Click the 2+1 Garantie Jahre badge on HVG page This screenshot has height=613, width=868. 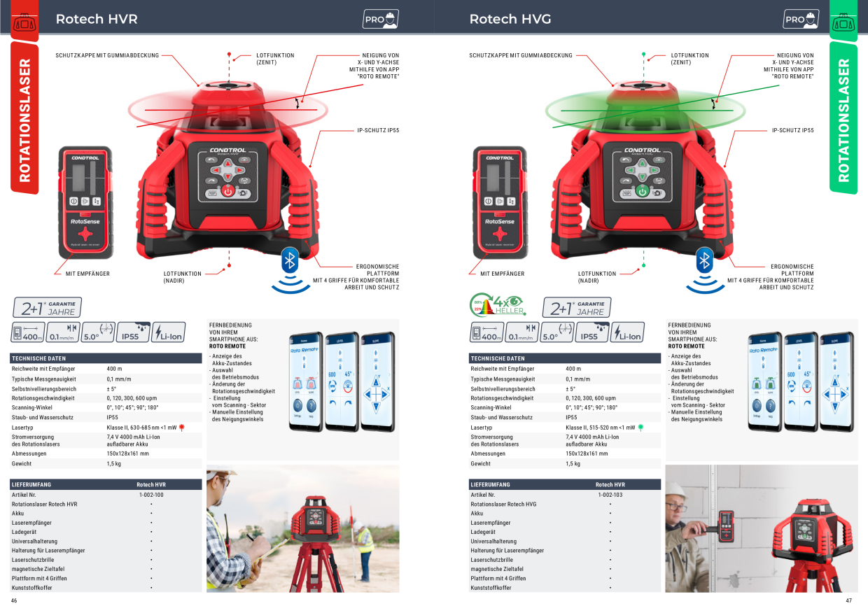[x=576, y=307]
